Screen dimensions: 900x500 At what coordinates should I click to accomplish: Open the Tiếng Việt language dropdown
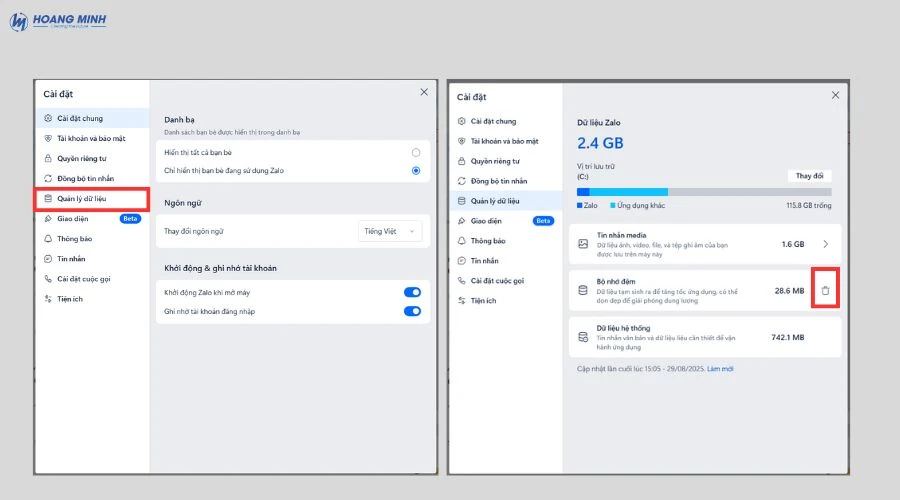(390, 231)
